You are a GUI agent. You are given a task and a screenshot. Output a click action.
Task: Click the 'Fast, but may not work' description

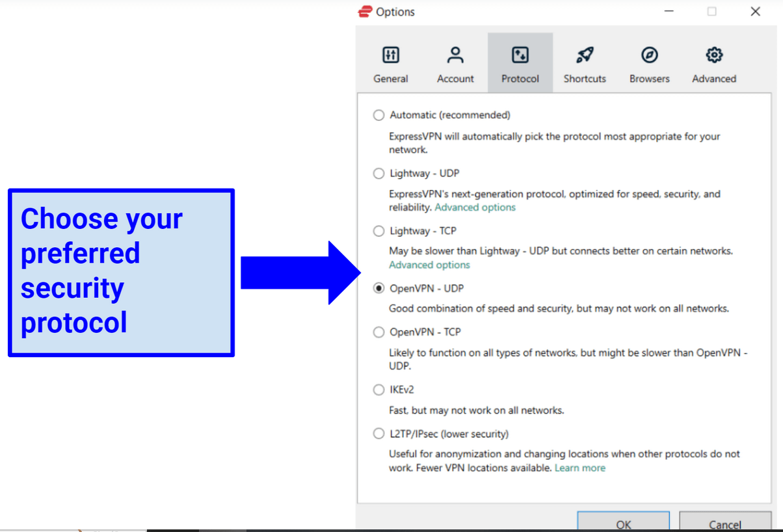(x=476, y=410)
